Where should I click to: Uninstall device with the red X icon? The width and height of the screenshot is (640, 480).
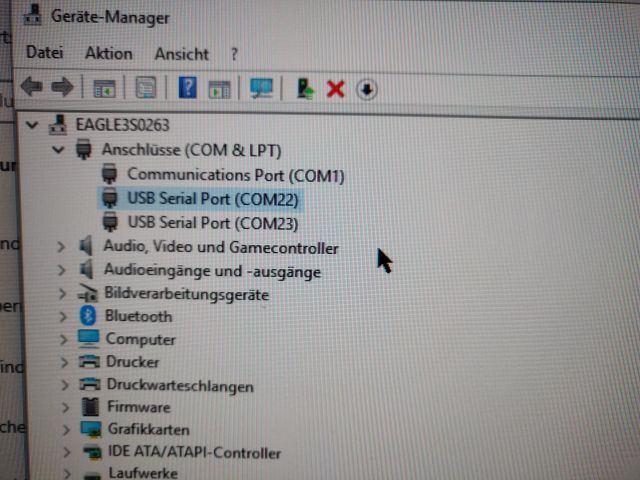click(336, 89)
